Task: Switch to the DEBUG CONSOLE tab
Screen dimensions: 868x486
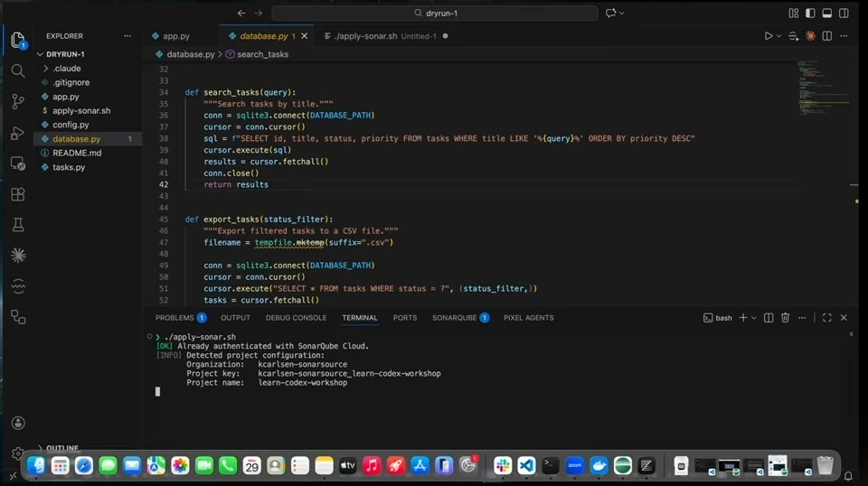Action: [x=296, y=318]
